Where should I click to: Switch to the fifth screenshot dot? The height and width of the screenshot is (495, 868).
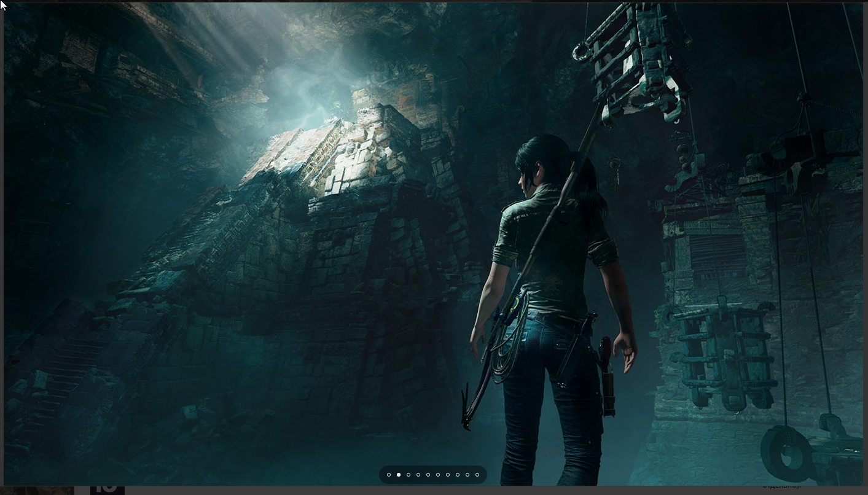coord(428,475)
